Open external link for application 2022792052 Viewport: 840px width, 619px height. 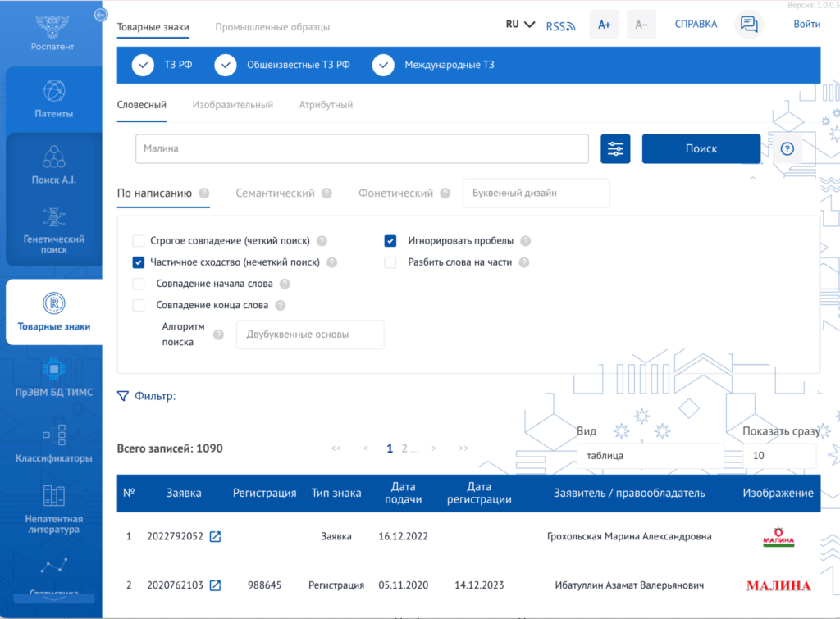point(215,536)
